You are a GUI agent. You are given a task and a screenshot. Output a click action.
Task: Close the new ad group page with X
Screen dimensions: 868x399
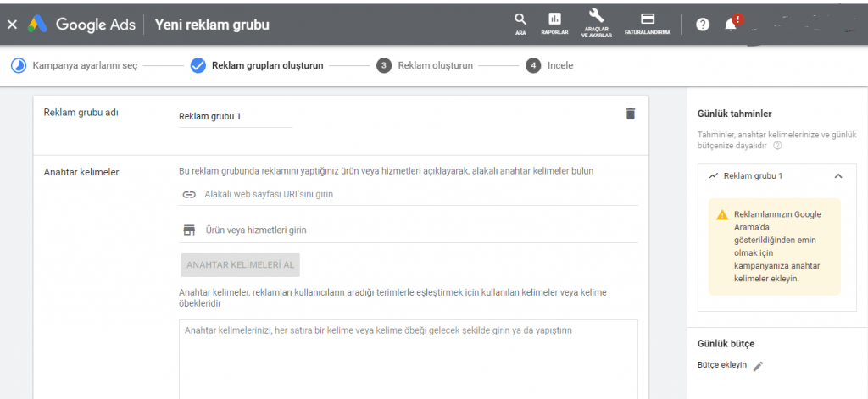[12, 25]
